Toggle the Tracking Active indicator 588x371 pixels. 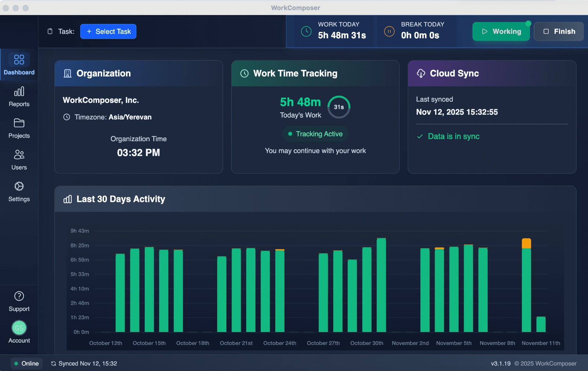315,134
